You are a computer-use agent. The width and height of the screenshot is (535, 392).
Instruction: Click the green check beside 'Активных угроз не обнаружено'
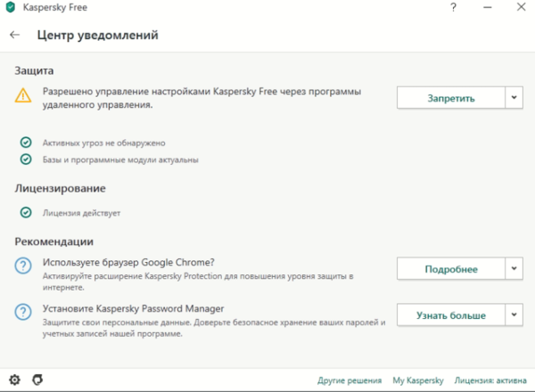point(25,143)
